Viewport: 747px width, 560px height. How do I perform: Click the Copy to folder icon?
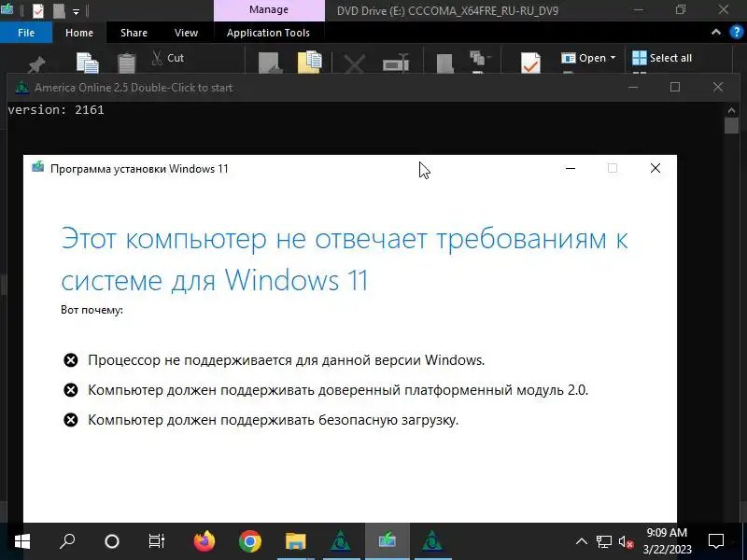pos(310,62)
